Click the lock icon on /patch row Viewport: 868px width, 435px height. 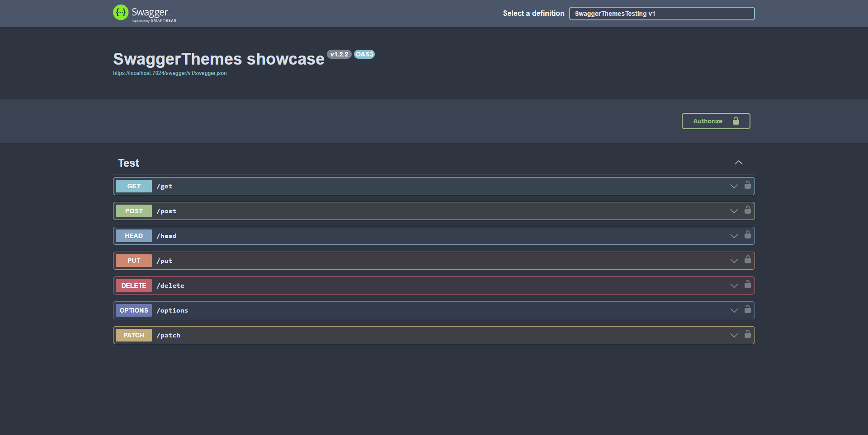[748, 334]
